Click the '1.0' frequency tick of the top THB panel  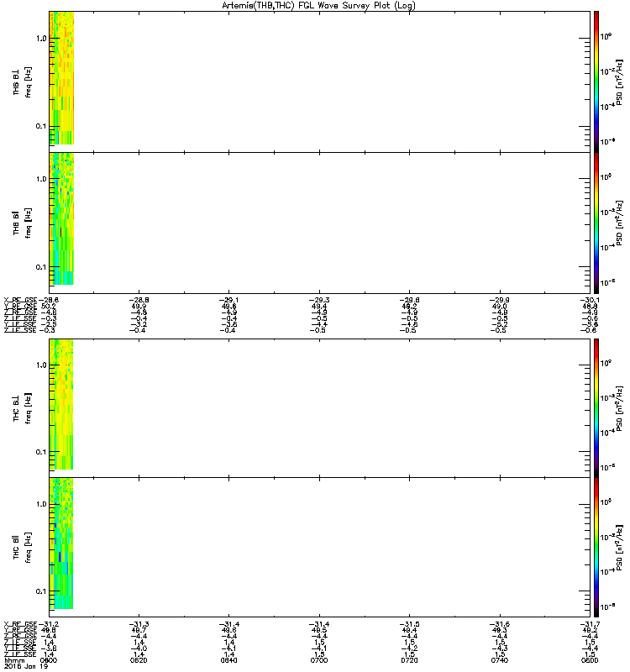[41, 39]
